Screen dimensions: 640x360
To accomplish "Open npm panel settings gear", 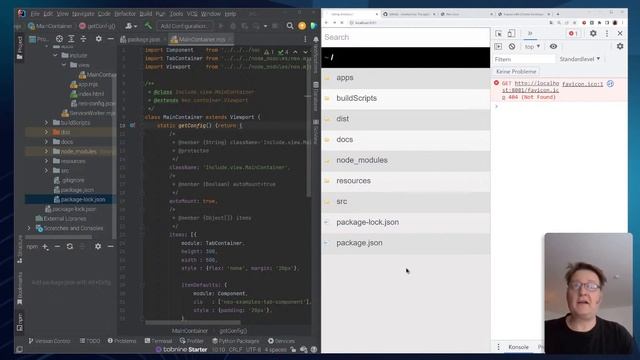I will [x=98, y=247].
